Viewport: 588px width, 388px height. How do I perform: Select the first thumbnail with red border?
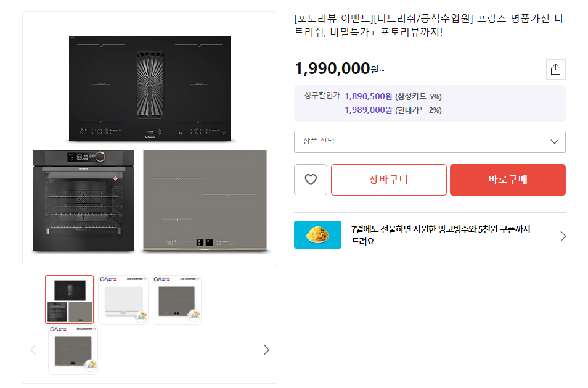(70, 299)
